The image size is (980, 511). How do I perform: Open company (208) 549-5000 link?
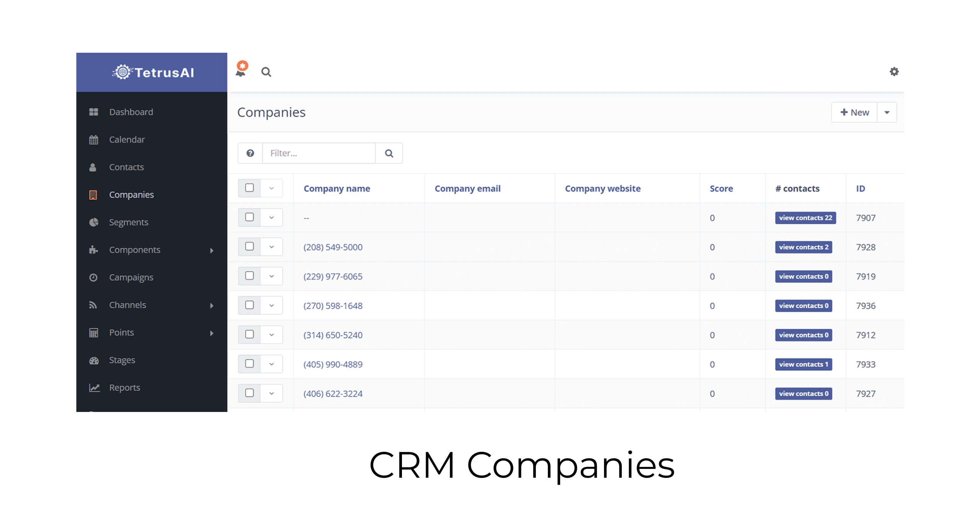pyautogui.click(x=333, y=247)
